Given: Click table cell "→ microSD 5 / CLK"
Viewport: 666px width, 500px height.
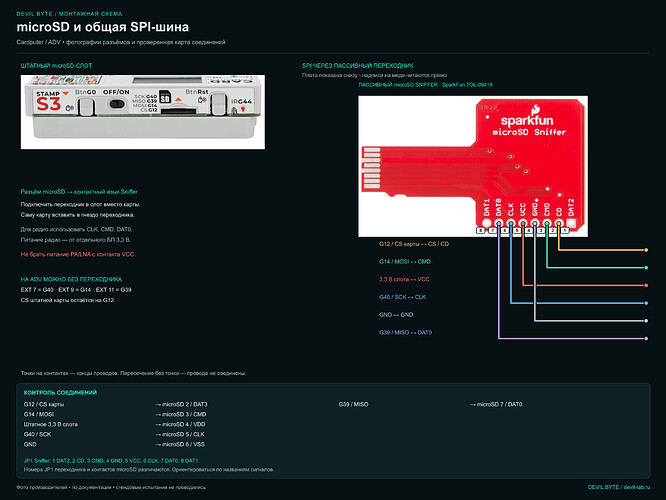Looking at the screenshot, I should (x=180, y=435).
